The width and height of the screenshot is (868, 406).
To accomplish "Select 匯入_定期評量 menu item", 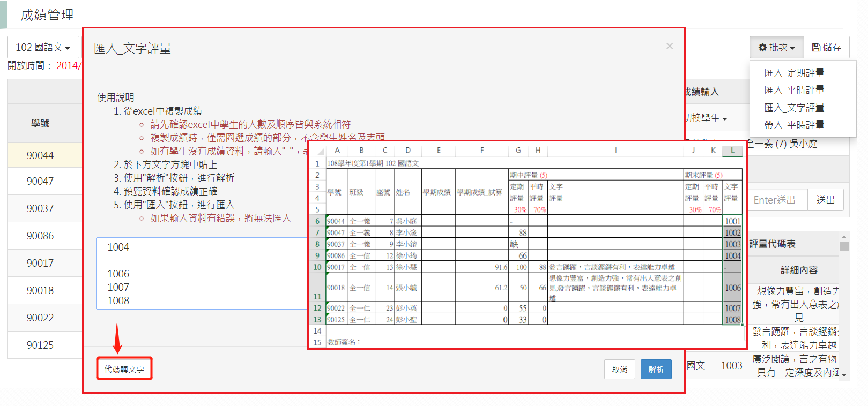I will pyautogui.click(x=794, y=73).
